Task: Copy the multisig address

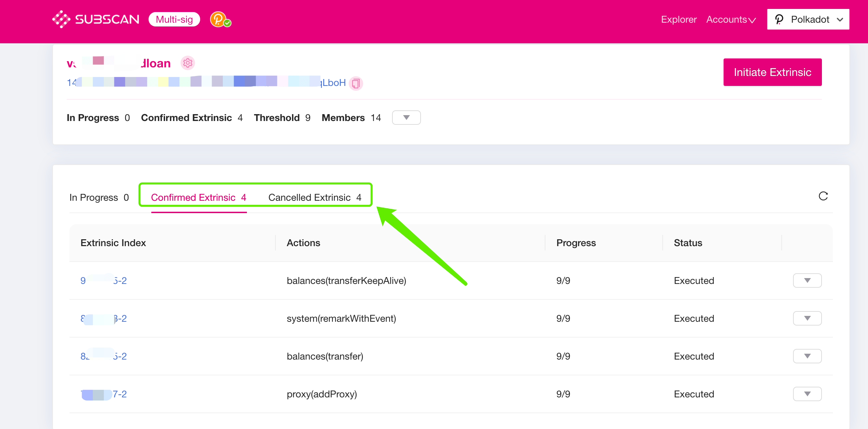Action: click(x=356, y=83)
